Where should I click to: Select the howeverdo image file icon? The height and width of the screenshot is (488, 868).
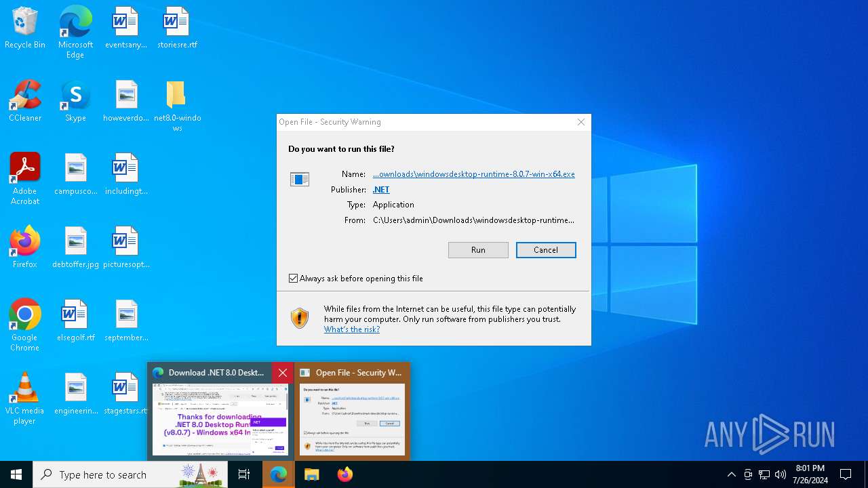pos(126,102)
